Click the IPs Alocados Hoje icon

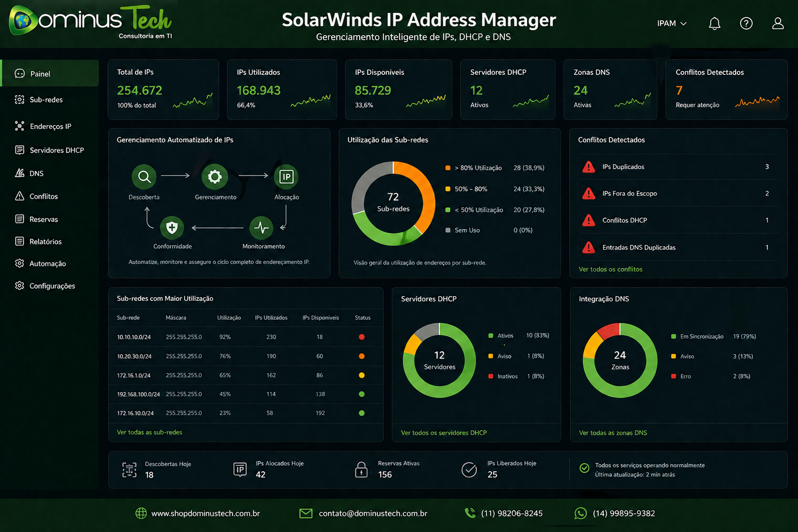coord(240,470)
